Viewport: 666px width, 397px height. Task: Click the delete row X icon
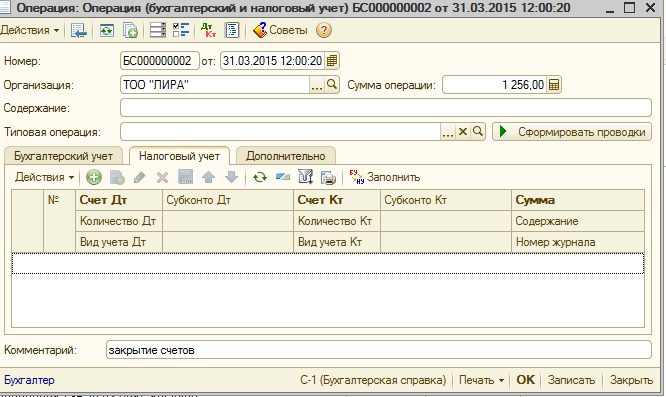point(162,177)
